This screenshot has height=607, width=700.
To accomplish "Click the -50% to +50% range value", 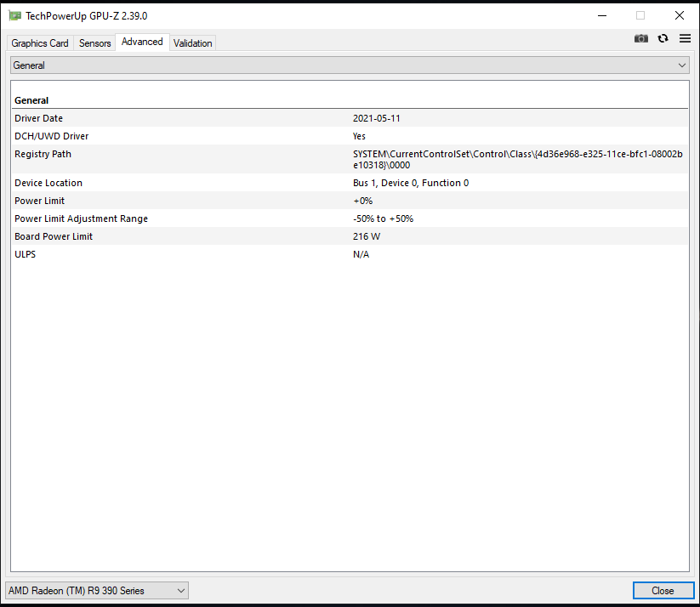I will 383,218.
